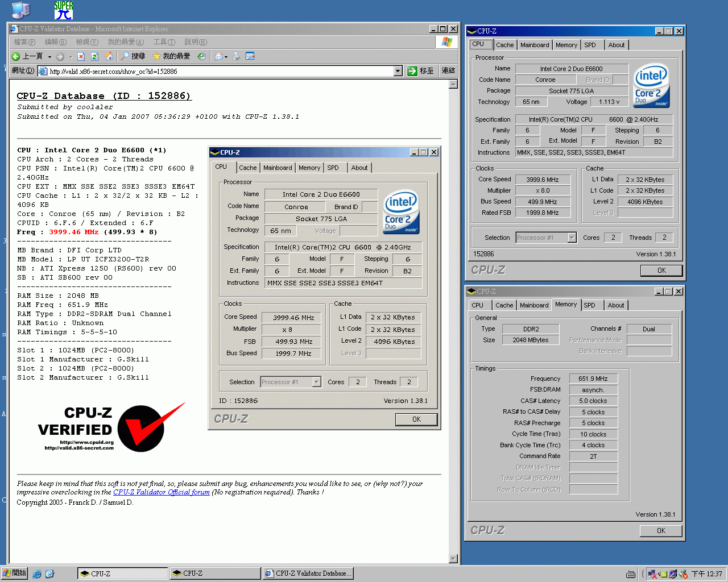Switch to Mainboard tab in upper CPU-Z window
This screenshot has width=728, height=582.
coord(535,45)
